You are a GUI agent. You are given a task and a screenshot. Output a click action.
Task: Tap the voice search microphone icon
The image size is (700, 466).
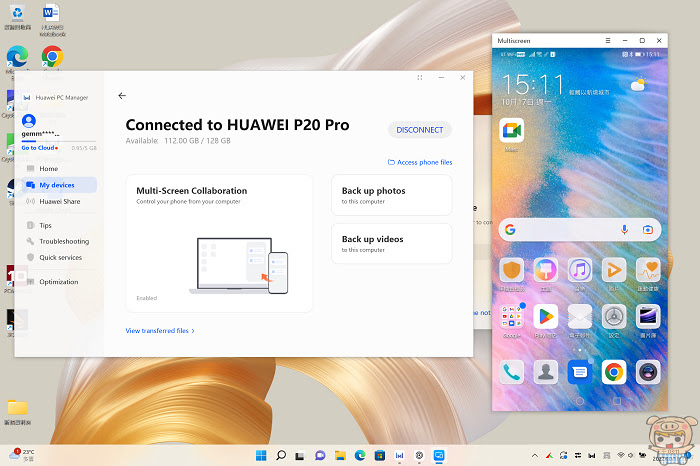624,230
